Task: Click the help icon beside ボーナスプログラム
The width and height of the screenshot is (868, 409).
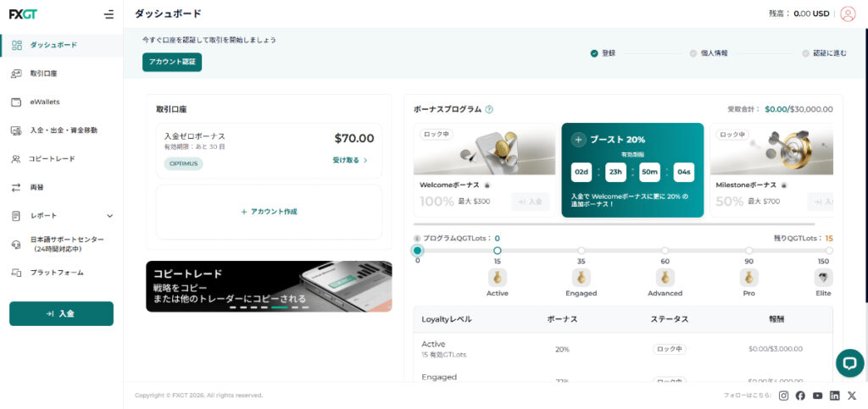Action: [x=489, y=109]
